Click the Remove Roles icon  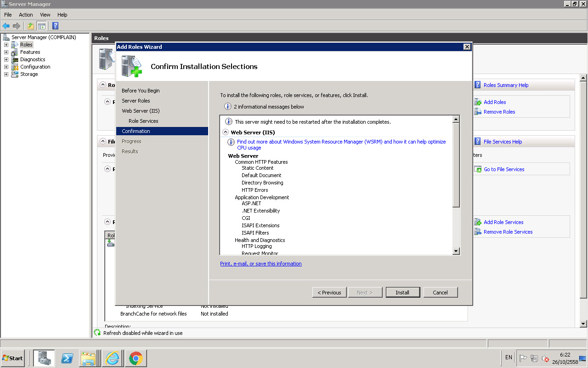pyautogui.click(x=478, y=112)
